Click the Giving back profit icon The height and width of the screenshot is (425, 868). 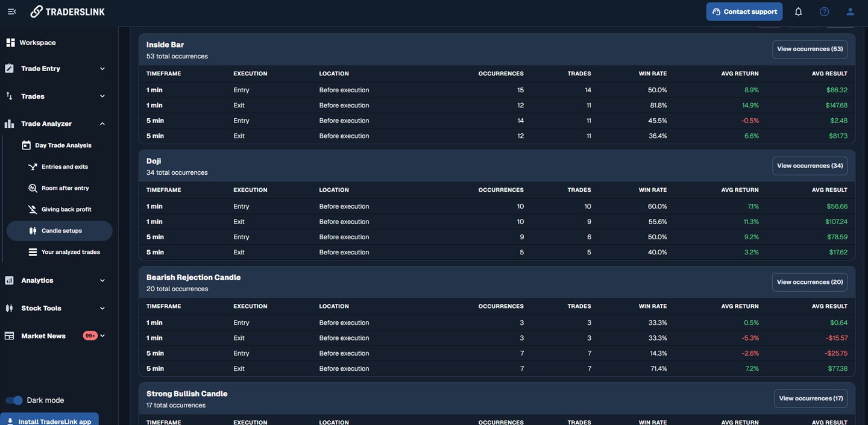pos(33,209)
